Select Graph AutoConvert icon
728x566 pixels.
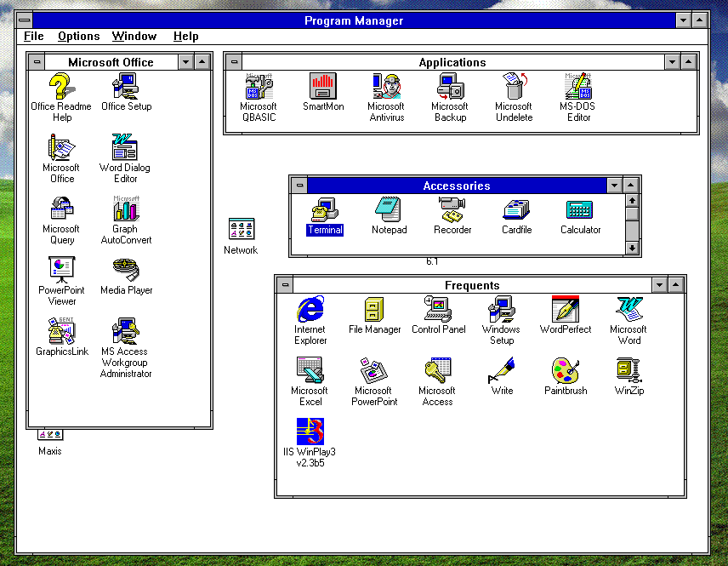(x=126, y=209)
